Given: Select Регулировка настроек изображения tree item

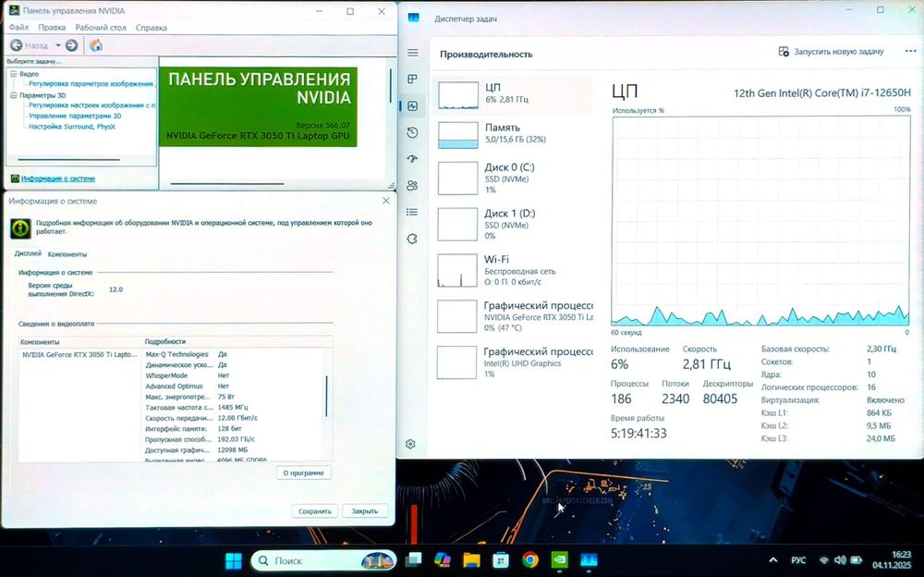Looking at the screenshot, I should (x=91, y=105).
